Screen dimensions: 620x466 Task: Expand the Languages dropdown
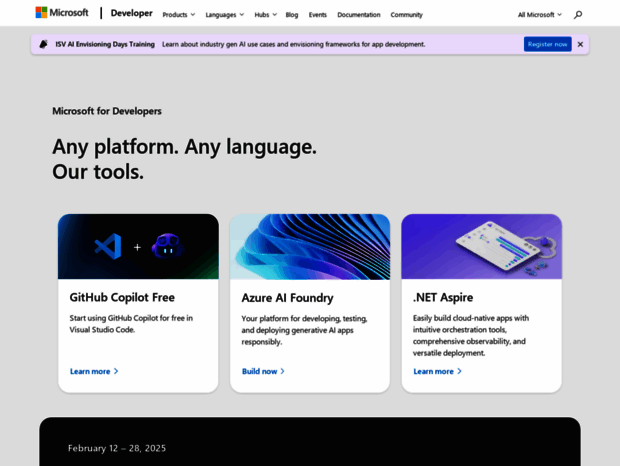point(225,15)
